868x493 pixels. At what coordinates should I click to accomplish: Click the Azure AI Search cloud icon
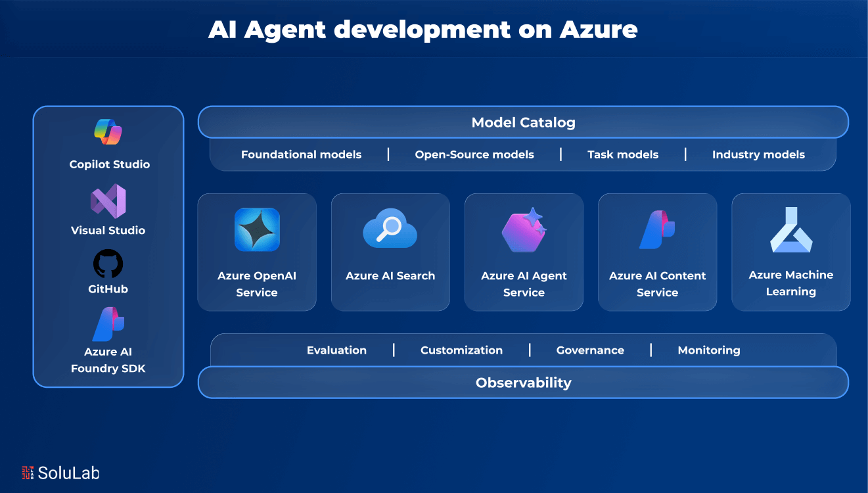coord(390,228)
